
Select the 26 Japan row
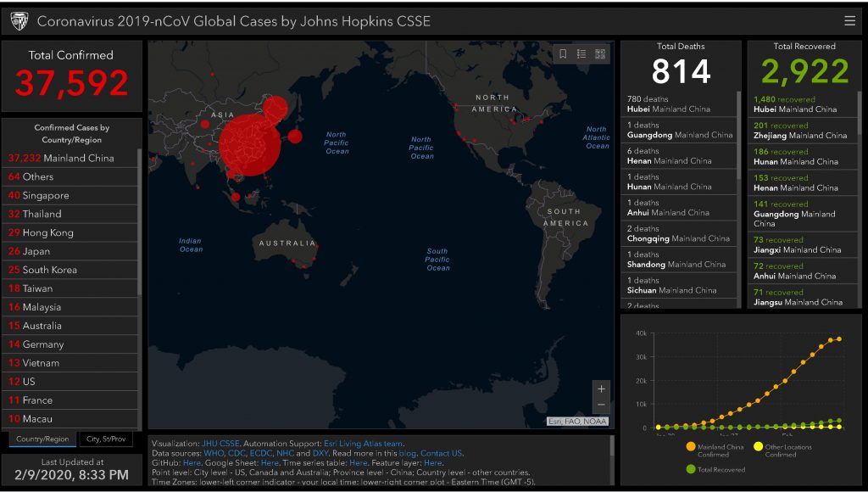[x=70, y=251]
